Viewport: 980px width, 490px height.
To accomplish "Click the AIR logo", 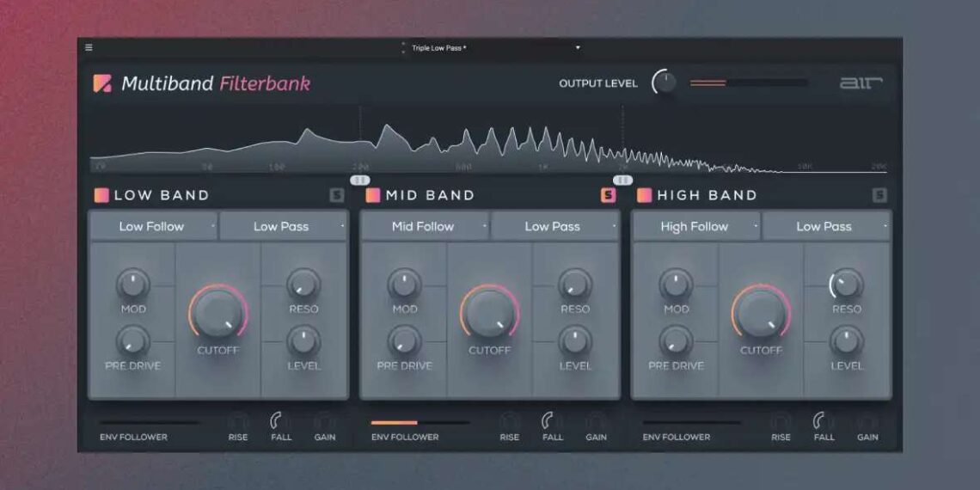I will [861, 83].
